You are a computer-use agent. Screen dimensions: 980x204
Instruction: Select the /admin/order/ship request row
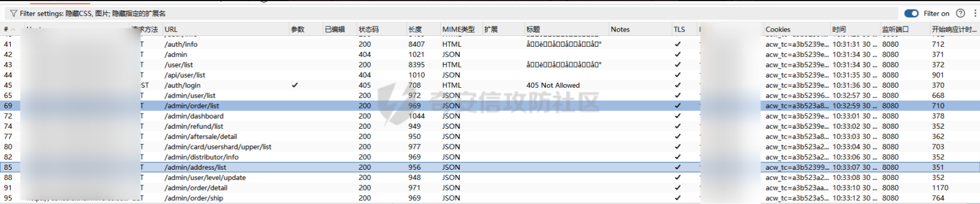[490, 198]
